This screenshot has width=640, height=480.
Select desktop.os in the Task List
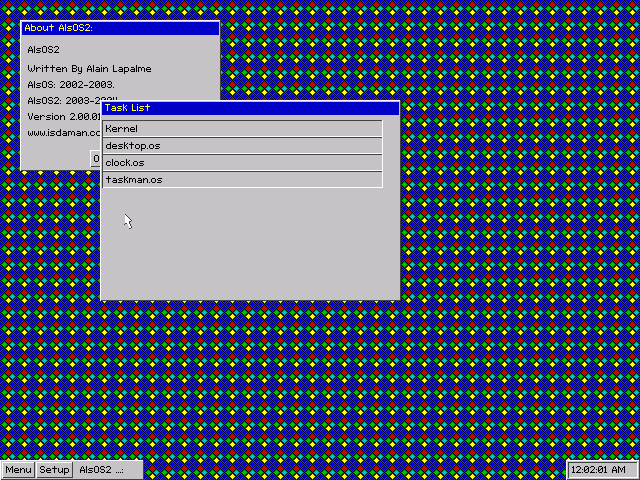(x=242, y=146)
